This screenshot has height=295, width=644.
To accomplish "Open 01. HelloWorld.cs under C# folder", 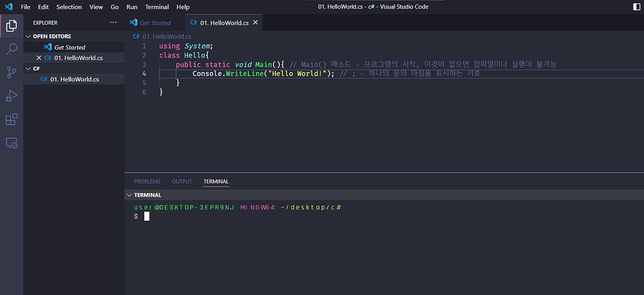I will pyautogui.click(x=74, y=79).
